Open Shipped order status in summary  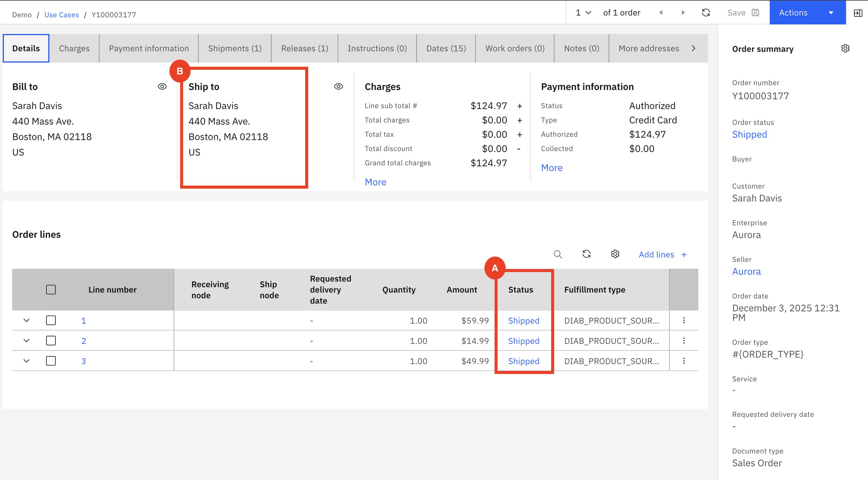click(749, 135)
